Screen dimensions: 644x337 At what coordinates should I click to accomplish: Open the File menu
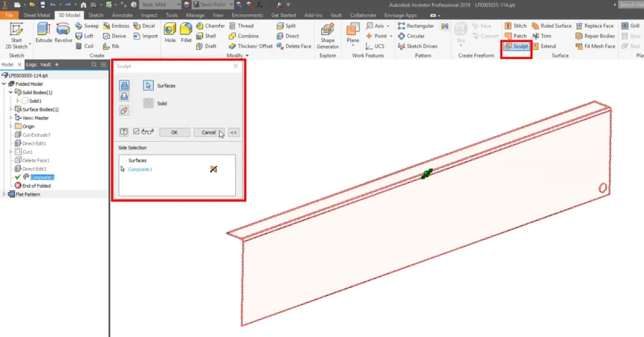[x=9, y=15]
